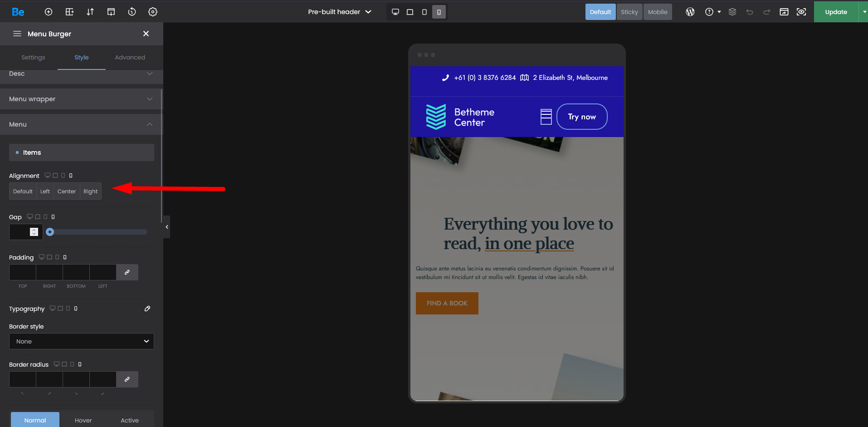Click the settings gear icon in toolbar
Image resolution: width=868 pixels, height=427 pixels.
point(153,12)
